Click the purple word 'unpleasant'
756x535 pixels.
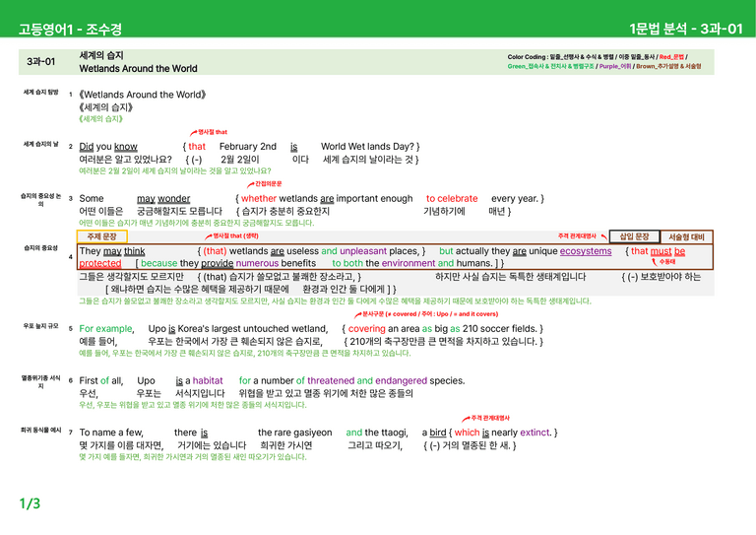(x=363, y=251)
